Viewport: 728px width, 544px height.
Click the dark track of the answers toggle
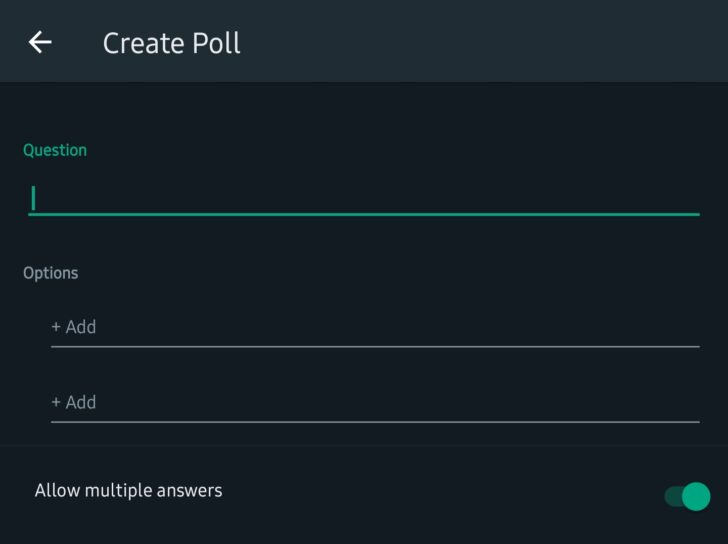[x=672, y=496]
